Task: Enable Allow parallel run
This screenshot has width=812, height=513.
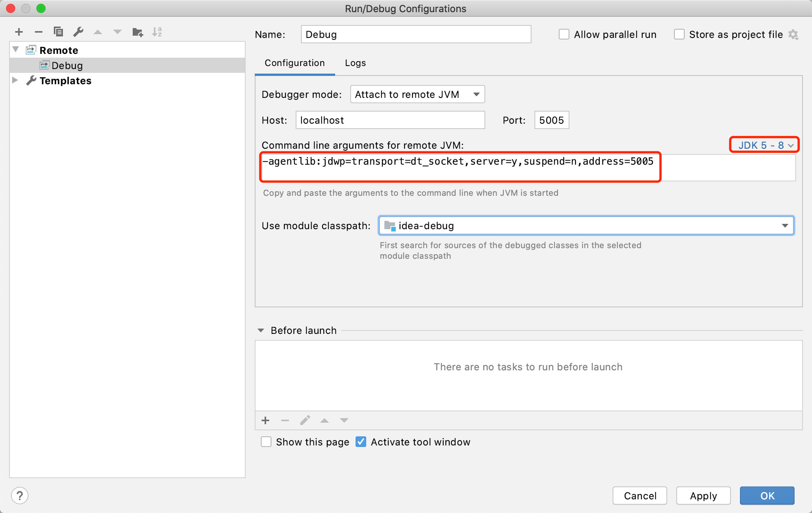Action: (564, 35)
